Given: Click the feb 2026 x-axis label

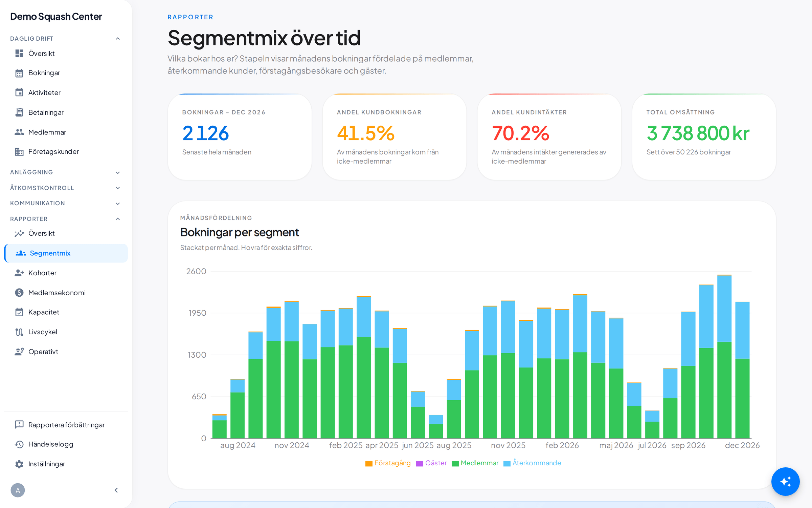Looking at the screenshot, I should coord(562,445).
